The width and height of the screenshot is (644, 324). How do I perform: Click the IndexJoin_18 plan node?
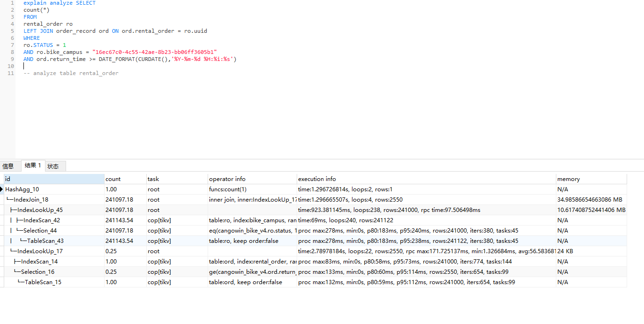[x=31, y=200]
